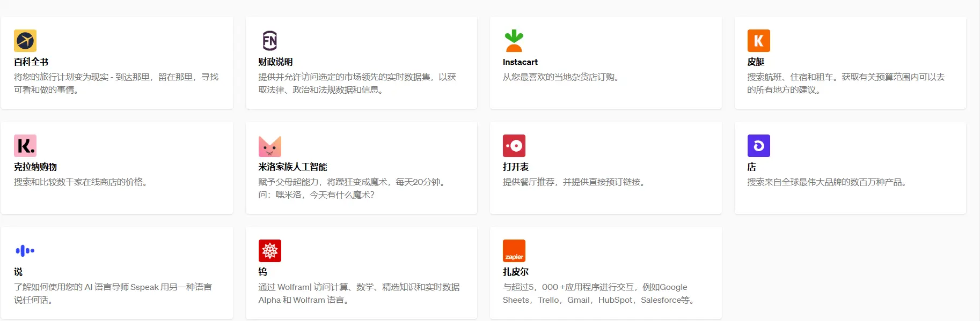Click the orange Zapier icon
Image resolution: width=980 pixels, height=321 pixels.
[x=514, y=251]
